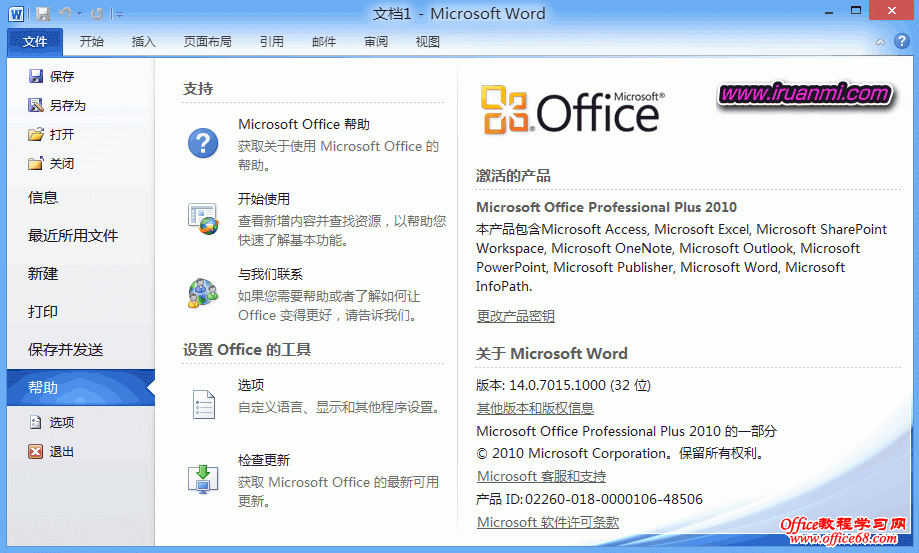Click the 支持 section heading
This screenshot has height=553, width=919.
[x=198, y=88]
